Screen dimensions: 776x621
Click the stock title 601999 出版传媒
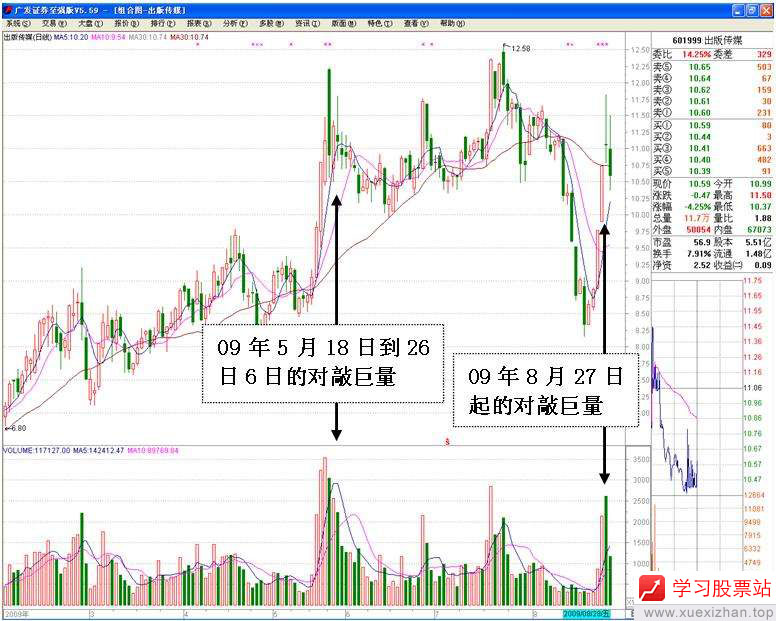coord(707,41)
